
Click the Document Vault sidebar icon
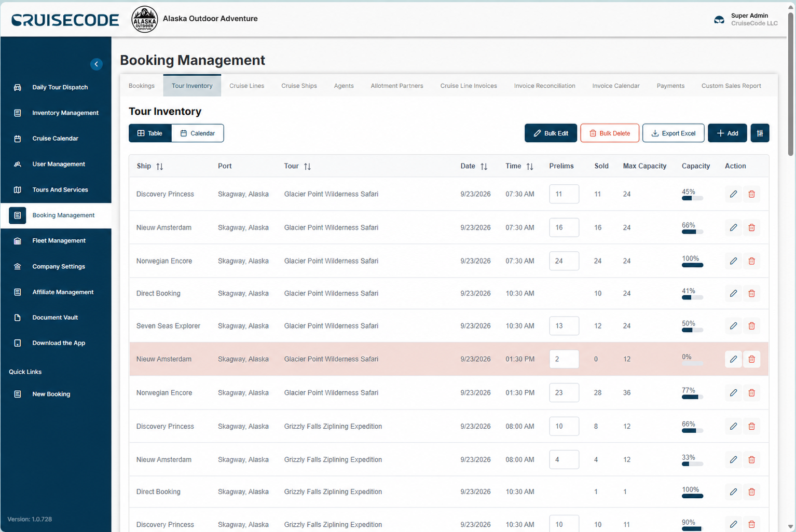(18, 318)
